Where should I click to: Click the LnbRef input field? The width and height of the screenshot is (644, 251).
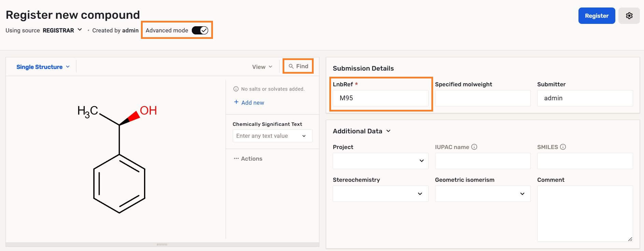click(380, 98)
